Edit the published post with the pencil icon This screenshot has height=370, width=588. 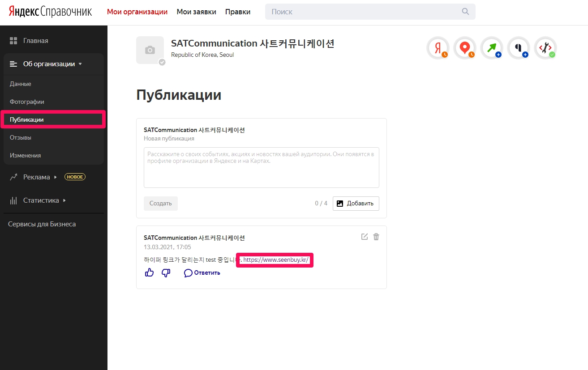pos(365,237)
